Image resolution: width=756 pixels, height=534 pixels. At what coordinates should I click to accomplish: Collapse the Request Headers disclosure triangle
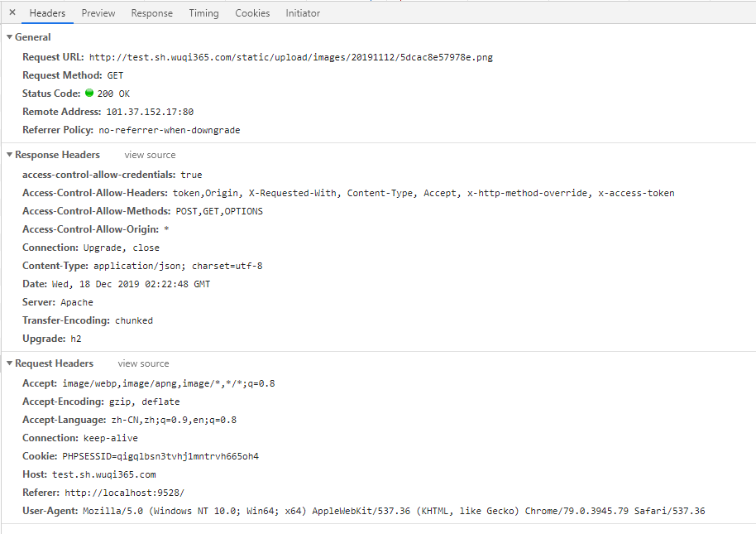click(x=8, y=363)
